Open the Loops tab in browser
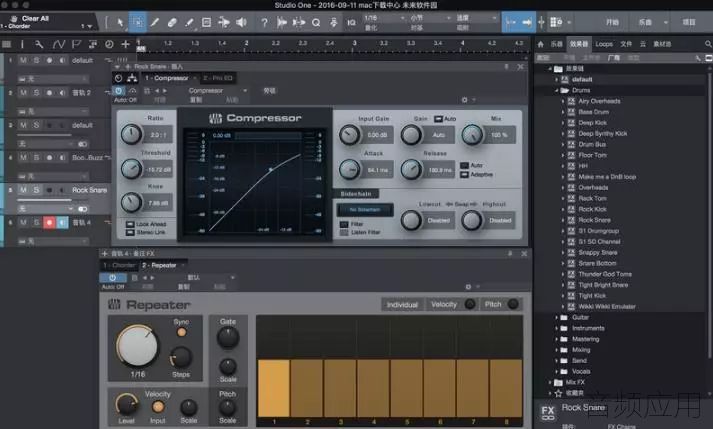The image size is (713, 429). (604, 44)
